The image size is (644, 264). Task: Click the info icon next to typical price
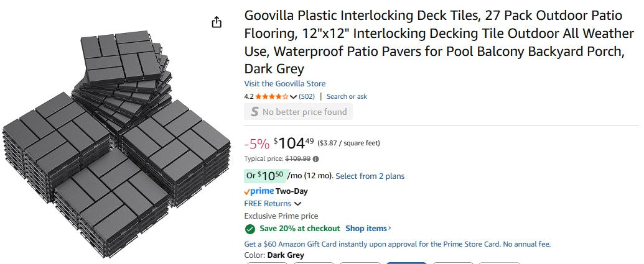(x=316, y=159)
